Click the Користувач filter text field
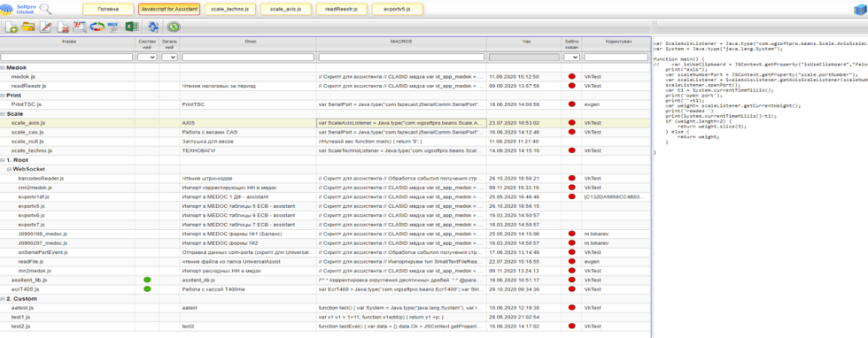This screenshot has height=338, width=868. click(x=616, y=57)
